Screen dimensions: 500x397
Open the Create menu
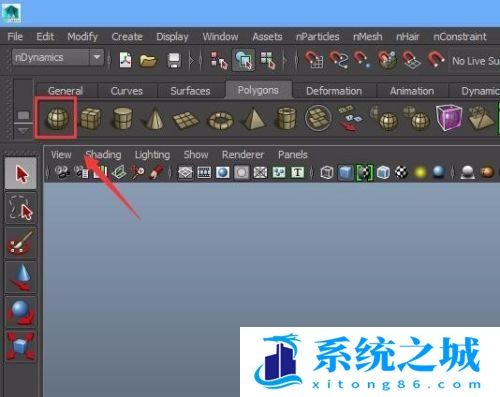(x=127, y=36)
